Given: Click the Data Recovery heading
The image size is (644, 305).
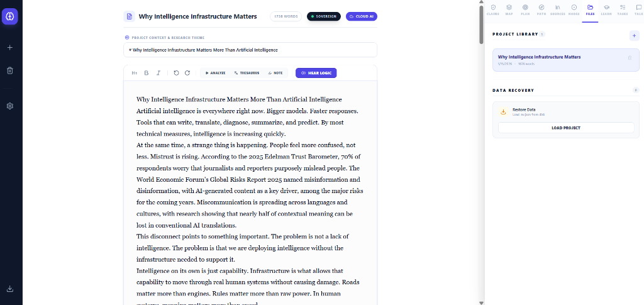Looking at the screenshot, I should (513, 91).
